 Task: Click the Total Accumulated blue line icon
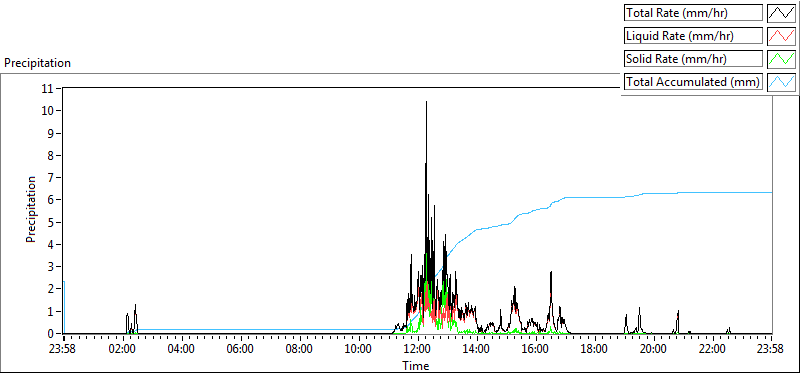click(782, 82)
